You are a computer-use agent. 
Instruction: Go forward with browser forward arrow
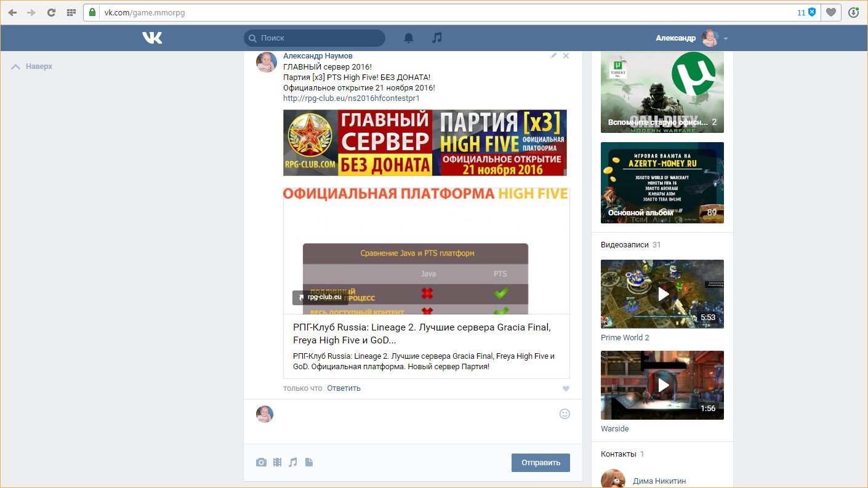point(31,12)
